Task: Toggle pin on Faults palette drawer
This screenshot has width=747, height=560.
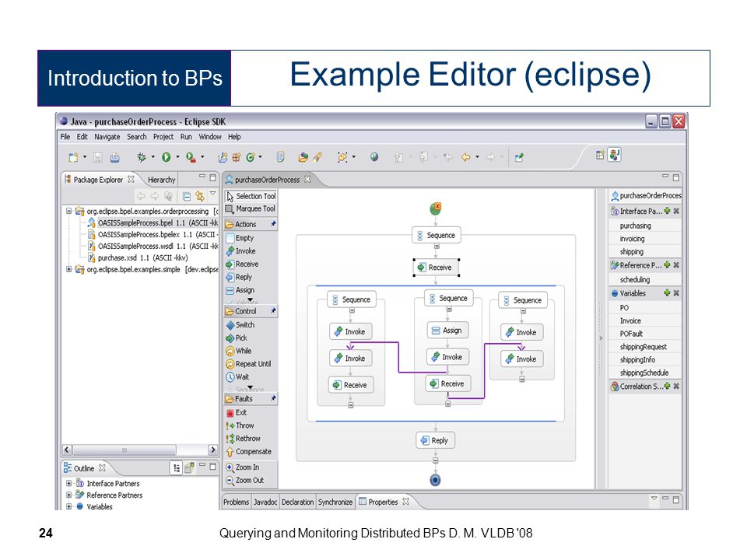Action: point(273,398)
